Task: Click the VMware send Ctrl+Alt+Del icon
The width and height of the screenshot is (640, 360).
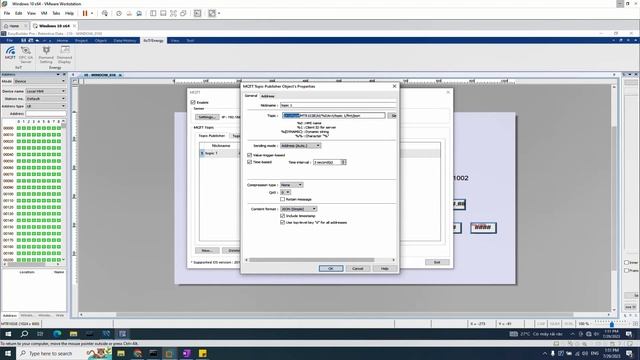Action: pyautogui.click(x=105, y=13)
